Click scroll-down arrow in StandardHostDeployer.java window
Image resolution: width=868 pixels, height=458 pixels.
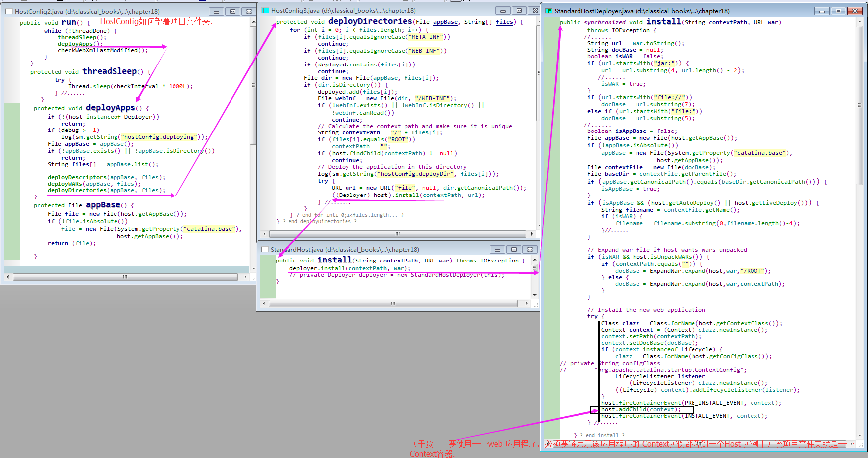(x=860, y=435)
